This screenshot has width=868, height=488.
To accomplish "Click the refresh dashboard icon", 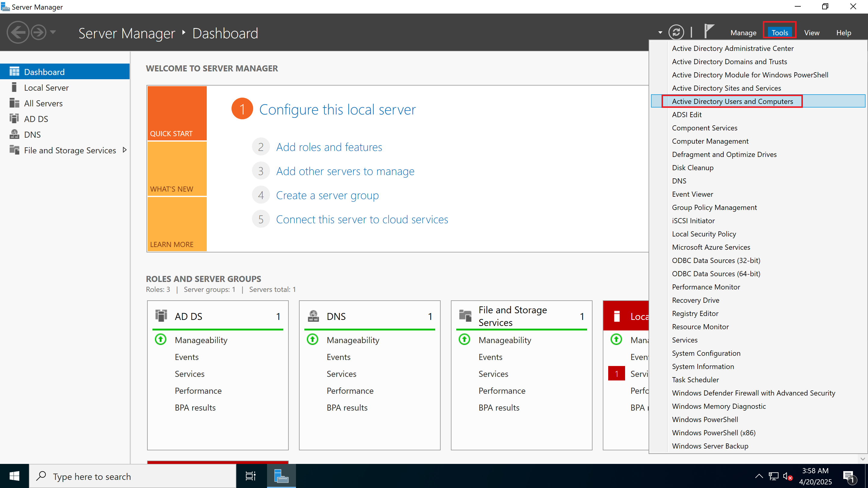I will (x=676, y=32).
